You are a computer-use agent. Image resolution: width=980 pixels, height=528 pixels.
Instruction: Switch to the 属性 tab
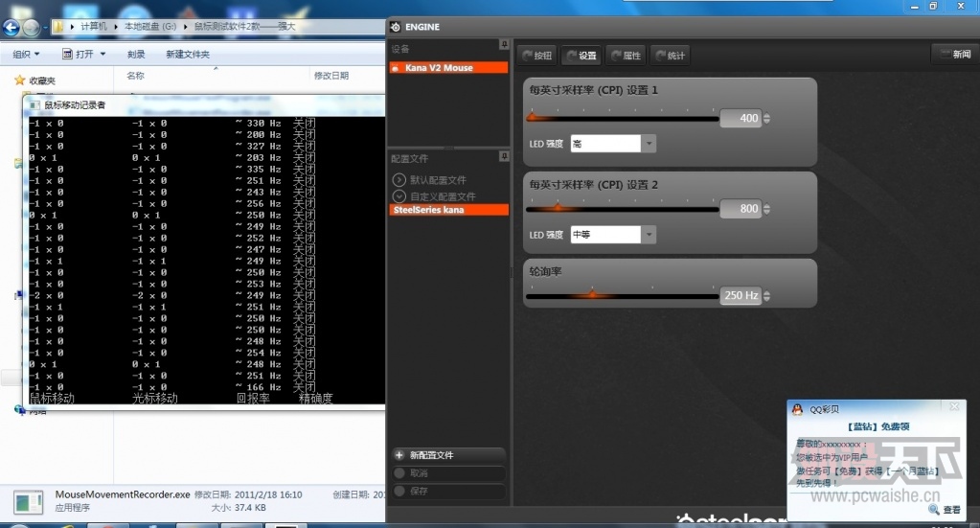coord(626,56)
